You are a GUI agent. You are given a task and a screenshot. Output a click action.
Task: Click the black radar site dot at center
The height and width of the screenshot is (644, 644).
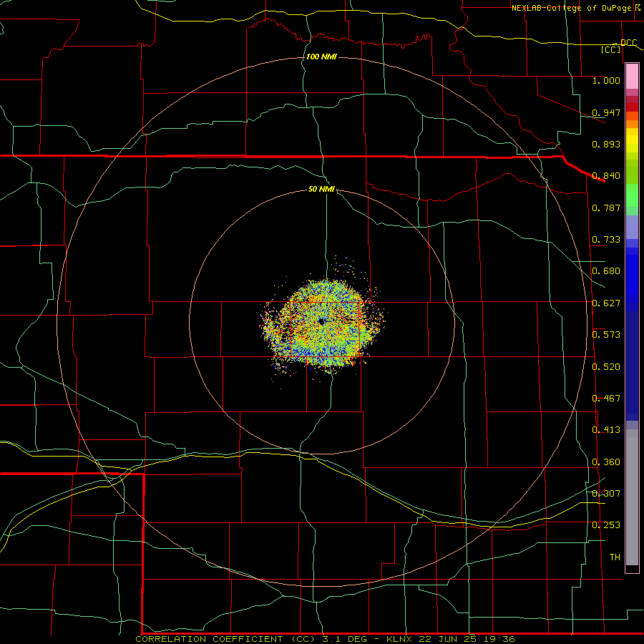[321, 321]
